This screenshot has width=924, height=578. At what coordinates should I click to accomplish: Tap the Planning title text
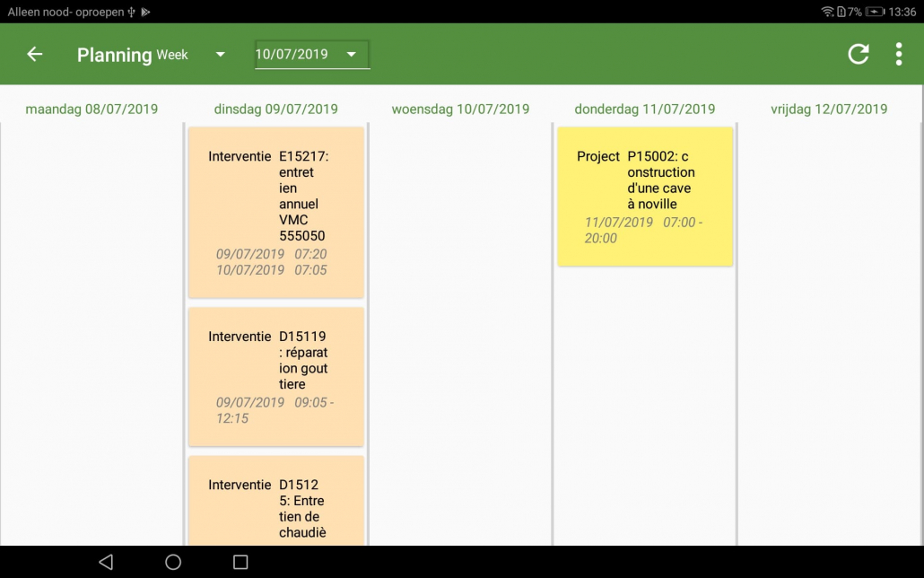(x=114, y=55)
